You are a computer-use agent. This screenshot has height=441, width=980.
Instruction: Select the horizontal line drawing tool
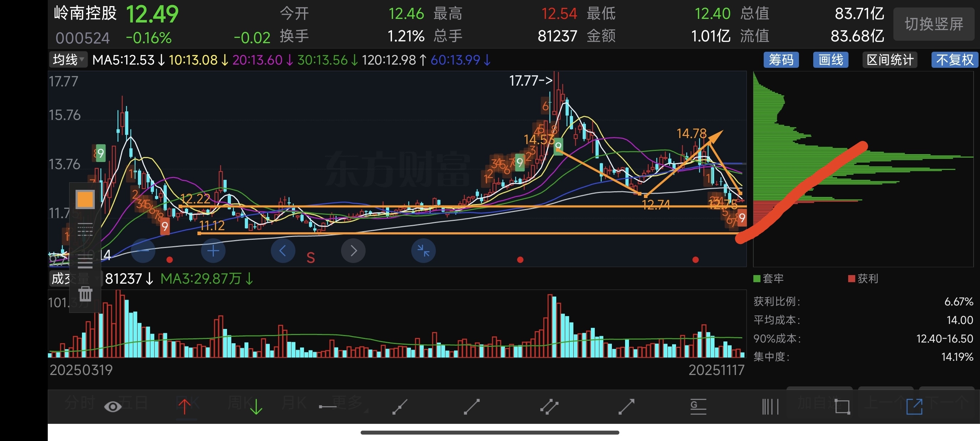coord(327,407)
